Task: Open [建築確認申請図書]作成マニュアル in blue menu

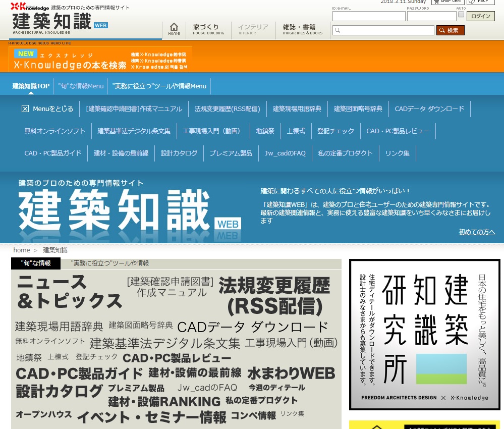Action: 134,109
